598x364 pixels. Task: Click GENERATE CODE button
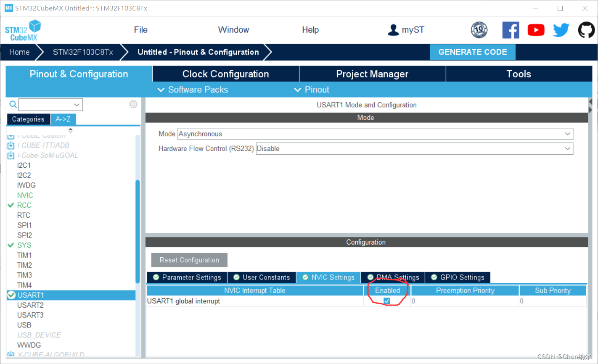tap(473, 52)
